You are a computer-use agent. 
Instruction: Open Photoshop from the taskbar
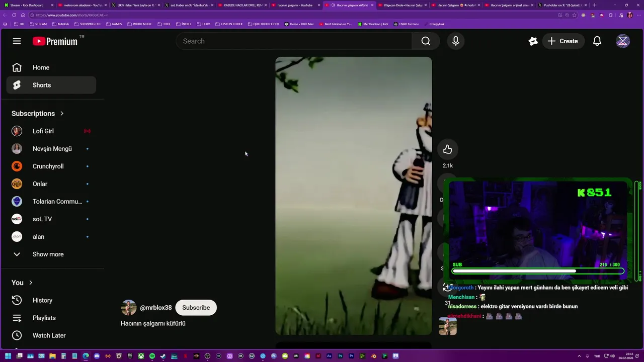[340, 356]
